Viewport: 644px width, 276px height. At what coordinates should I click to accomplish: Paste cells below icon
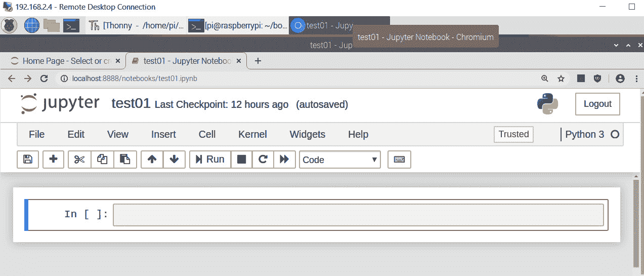tap(125, 160)
